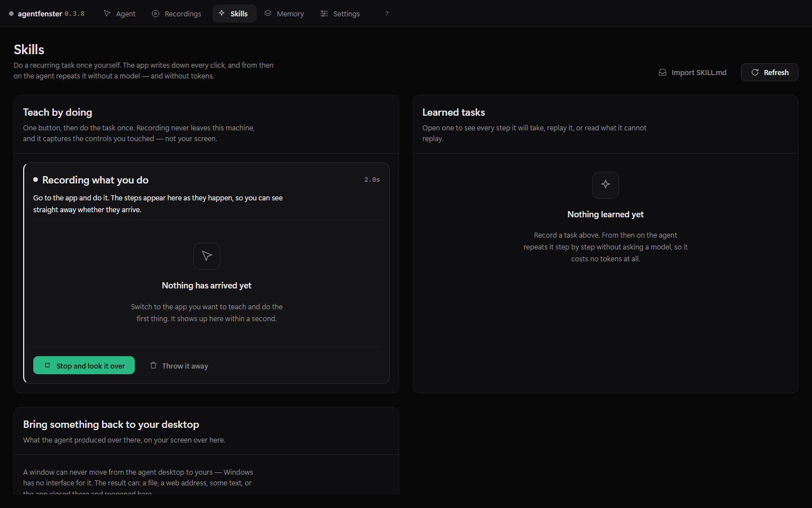Select the Skills tab
This screenshot has width=812, height=508.
coord(234,14)
